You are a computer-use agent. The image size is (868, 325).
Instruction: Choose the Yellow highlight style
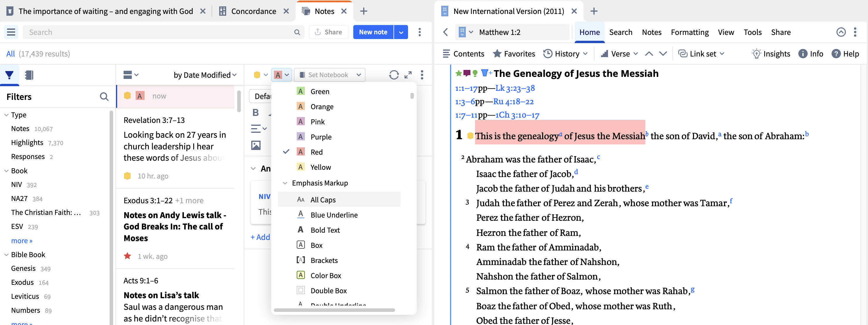click(x=320, y=167)
